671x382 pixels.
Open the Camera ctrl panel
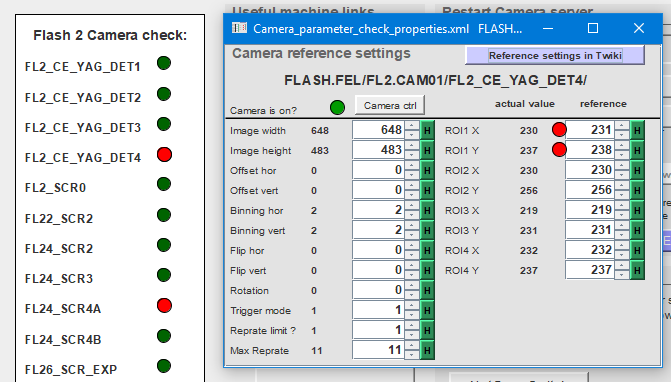390,105
